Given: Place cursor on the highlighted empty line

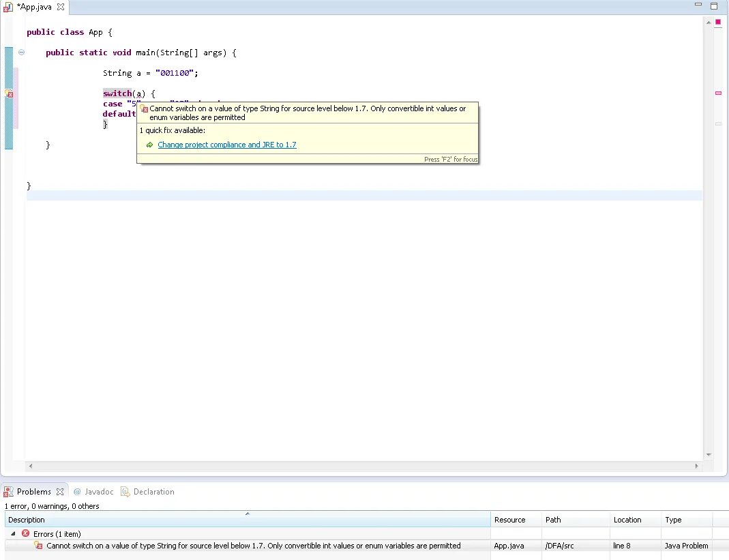Looking at the screenshot, I should [364, 195].
